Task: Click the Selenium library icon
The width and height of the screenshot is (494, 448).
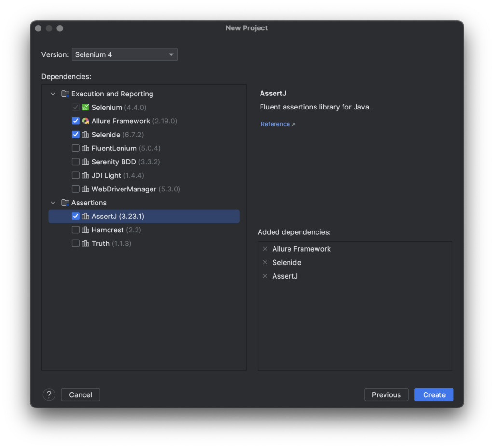Action: [86, 107]
